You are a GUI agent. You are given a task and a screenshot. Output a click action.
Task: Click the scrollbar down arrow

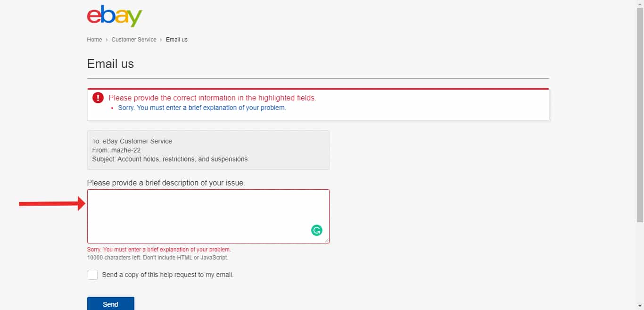pos(640,306)
